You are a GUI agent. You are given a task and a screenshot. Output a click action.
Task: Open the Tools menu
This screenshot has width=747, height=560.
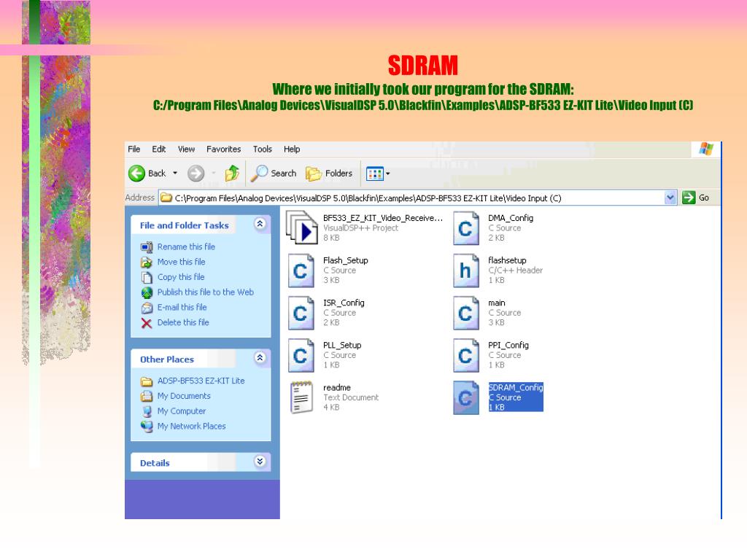[x=262, y=149]
